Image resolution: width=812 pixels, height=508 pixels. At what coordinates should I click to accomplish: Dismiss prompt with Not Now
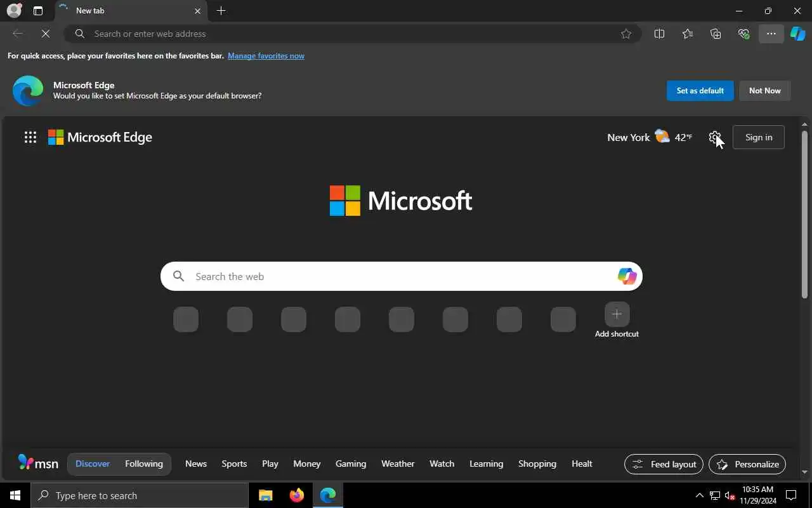(764, 91)
